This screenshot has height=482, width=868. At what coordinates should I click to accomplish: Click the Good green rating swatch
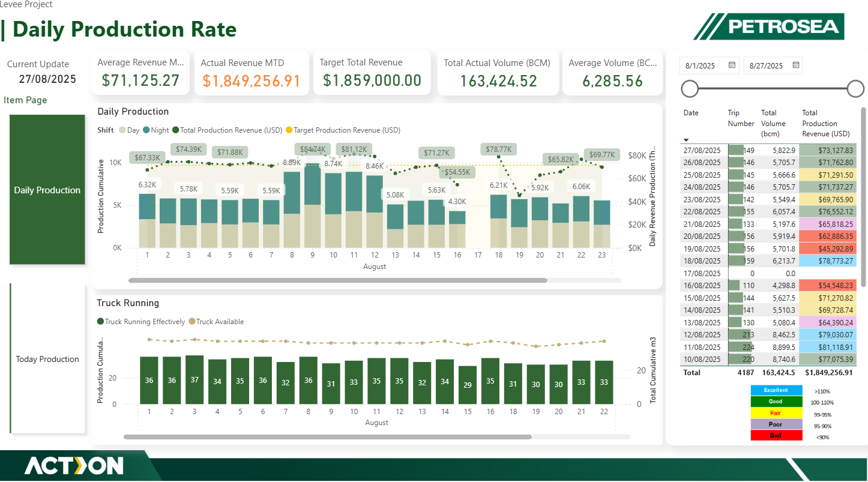(776, 402)
